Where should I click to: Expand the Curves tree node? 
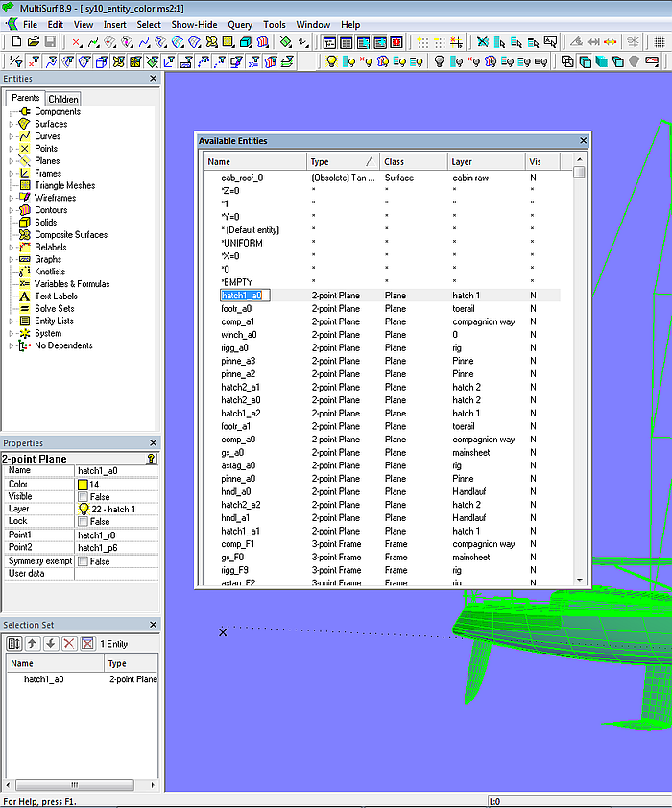point(12,136)
